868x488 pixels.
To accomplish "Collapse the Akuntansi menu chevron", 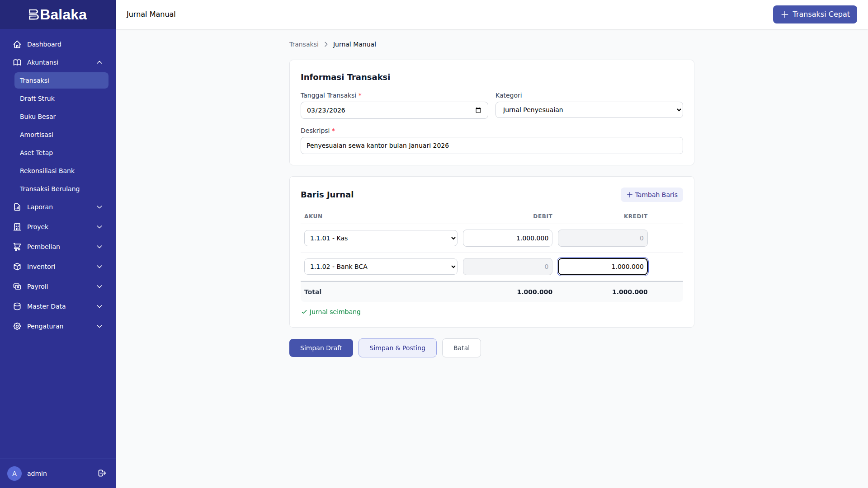I will 99,62.
